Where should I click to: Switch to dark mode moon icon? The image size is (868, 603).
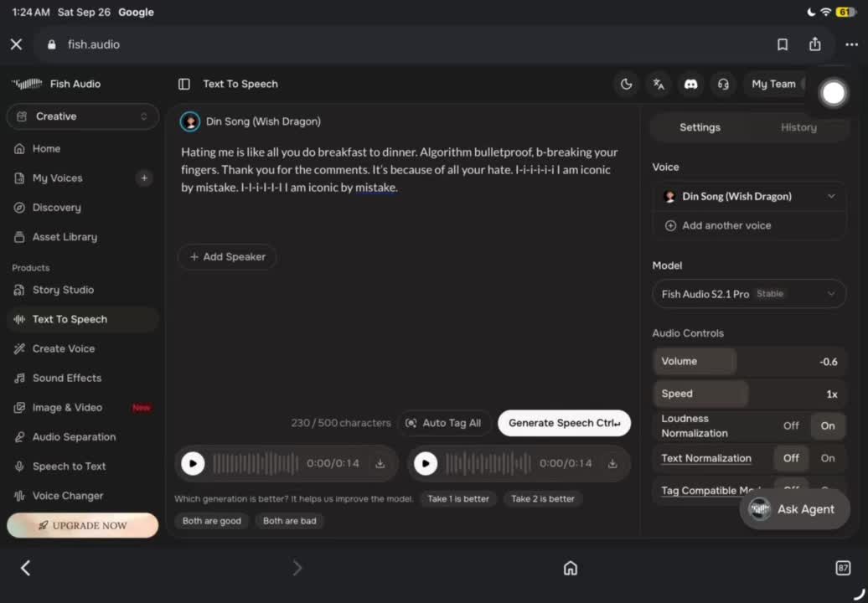pos(626,84)
